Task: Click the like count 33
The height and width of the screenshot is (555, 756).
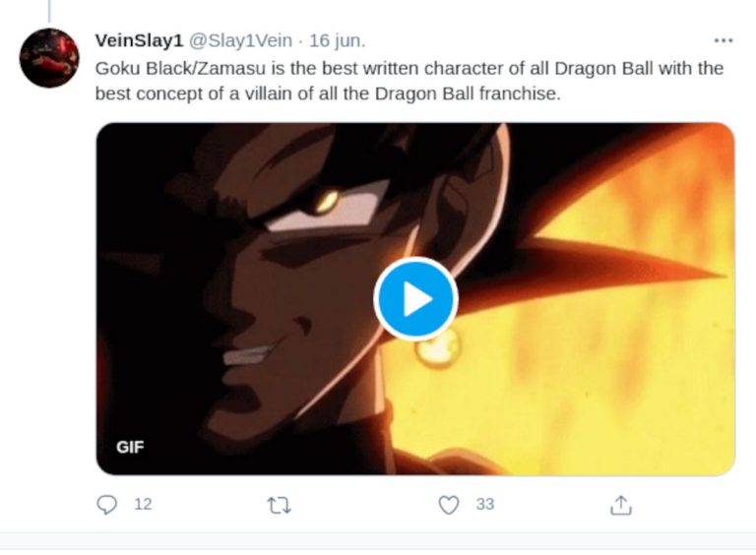Action: tap(484, 505)
